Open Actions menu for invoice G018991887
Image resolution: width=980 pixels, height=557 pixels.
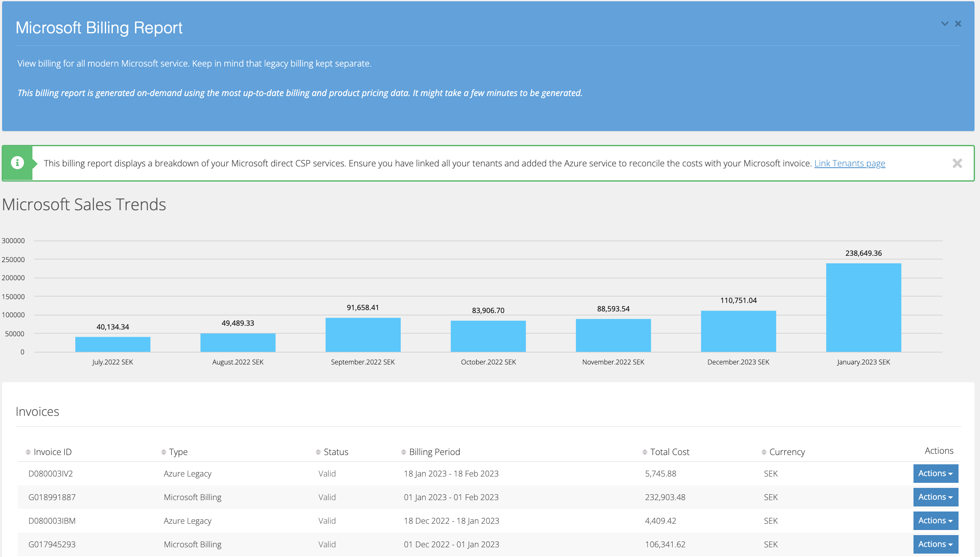935,497
